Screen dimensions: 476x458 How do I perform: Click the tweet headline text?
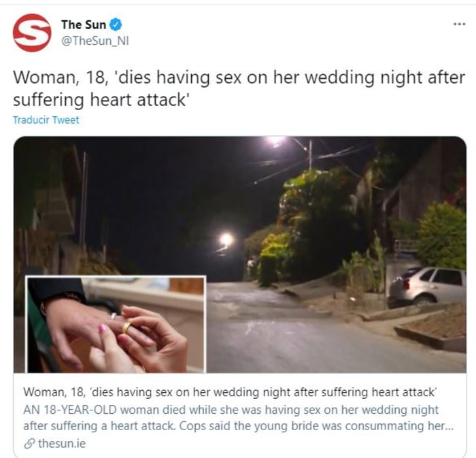tap(239, 88)
